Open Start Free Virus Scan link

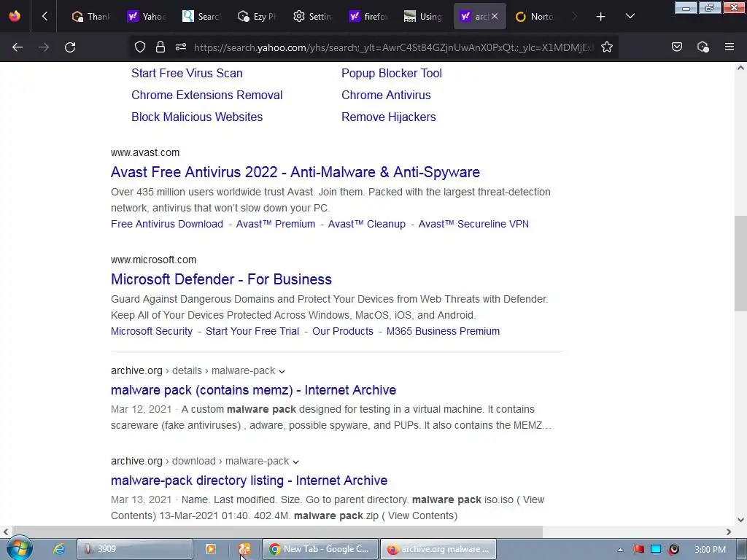[x=187, y=73]
